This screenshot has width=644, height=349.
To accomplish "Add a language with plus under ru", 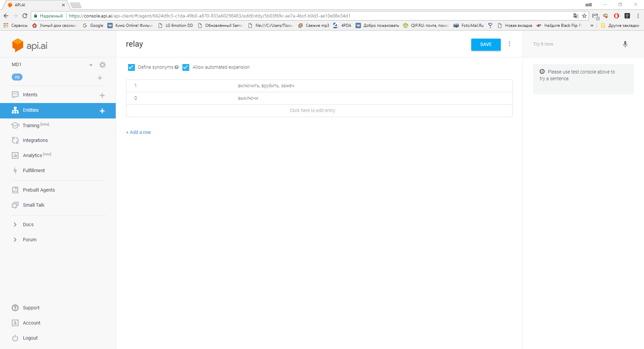I will point(100,78).
